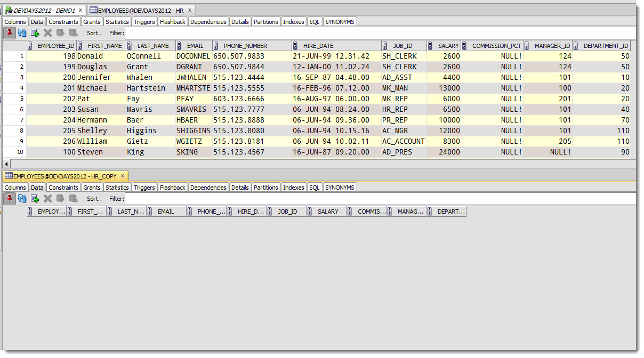
Task: Refresh the EMPLOYEES data grid
Action: click(x=22, y=32)
